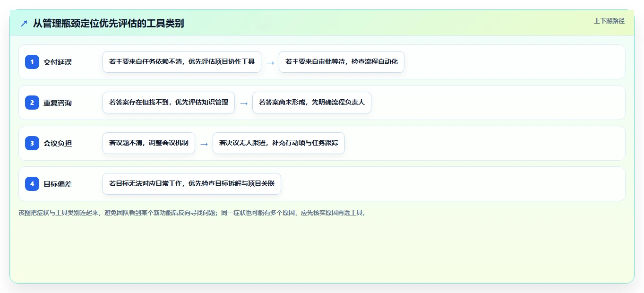Click the box 若主要来自任务依赖不清，优先评估项目协作工具
Image resolution: width=644 pixels, height=293 pixels.
click(x=182, y=62)
